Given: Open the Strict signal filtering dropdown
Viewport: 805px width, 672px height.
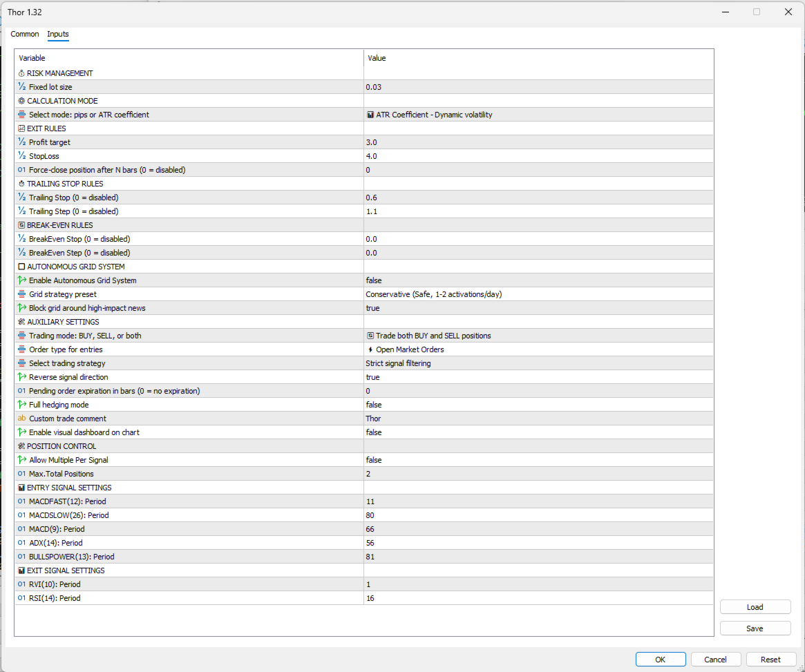Looking at the screenshot, I should click(x=538, y=363).
